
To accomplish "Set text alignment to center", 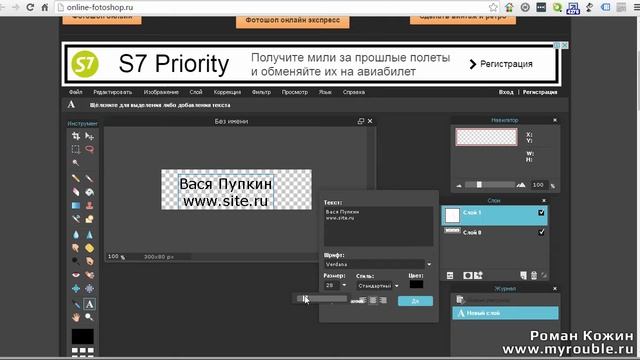I will pyautogui.click(x=373, y=300).
